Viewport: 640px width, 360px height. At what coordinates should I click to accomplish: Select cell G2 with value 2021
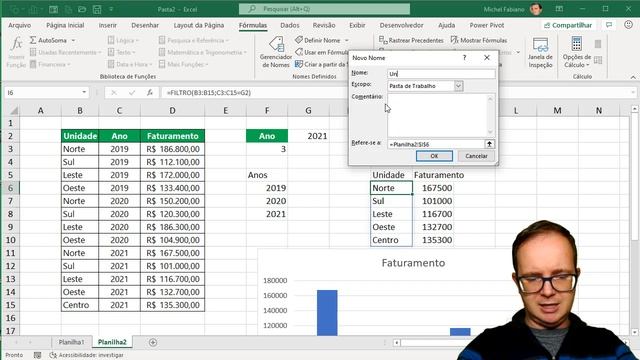pos(309,136)
